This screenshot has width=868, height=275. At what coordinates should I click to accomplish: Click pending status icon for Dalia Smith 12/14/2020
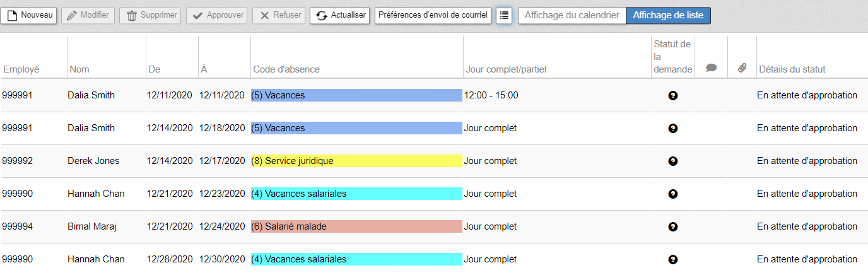pos(672,129)
